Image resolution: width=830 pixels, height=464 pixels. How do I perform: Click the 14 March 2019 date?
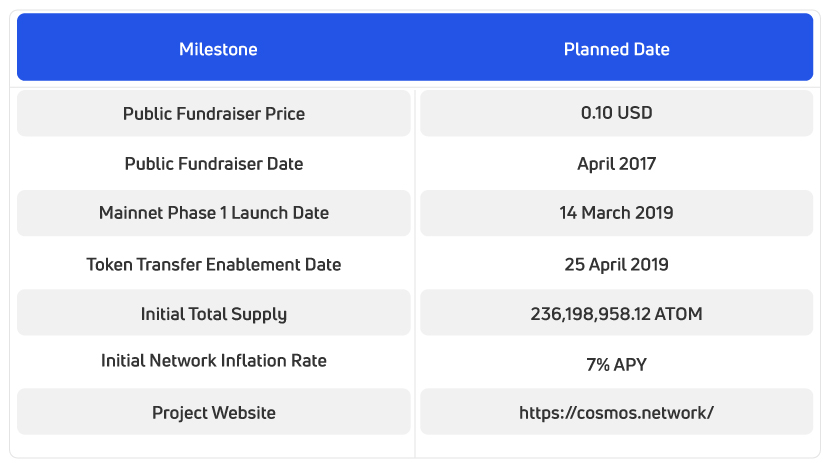(616, 213)
